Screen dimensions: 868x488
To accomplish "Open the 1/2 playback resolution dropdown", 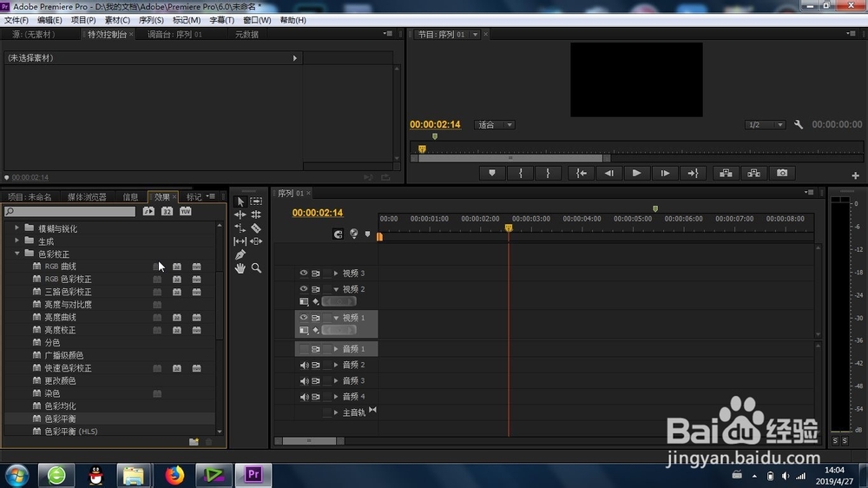I will [765, 125].
